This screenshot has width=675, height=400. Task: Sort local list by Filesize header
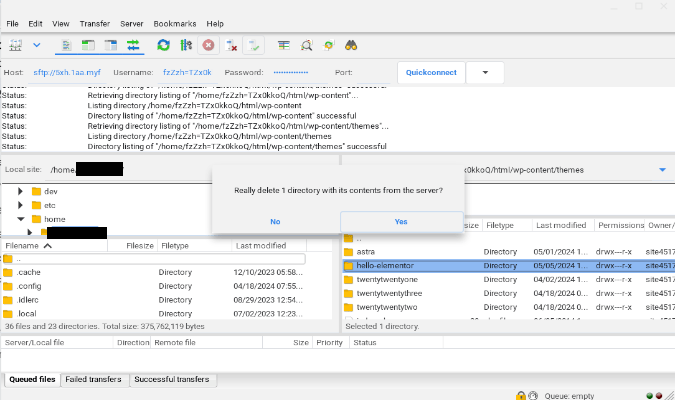[x=132, y=246]
